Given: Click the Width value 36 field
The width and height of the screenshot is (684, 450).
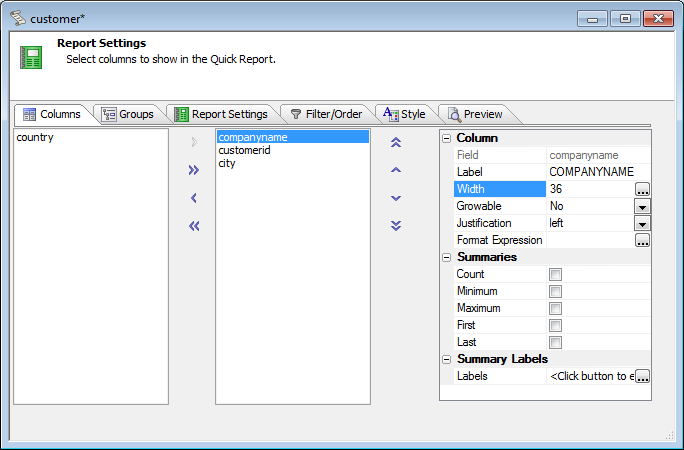Looking at the screenshot, I should 590,189.
